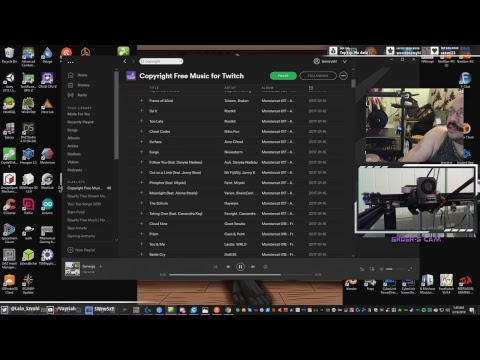
Task: Open the "Gaming Anthems" playlist
Action: pyautogui.click(x=81, y=236)
